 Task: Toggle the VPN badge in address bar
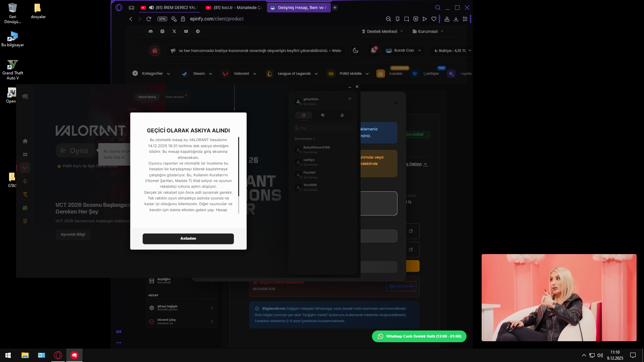162,19
